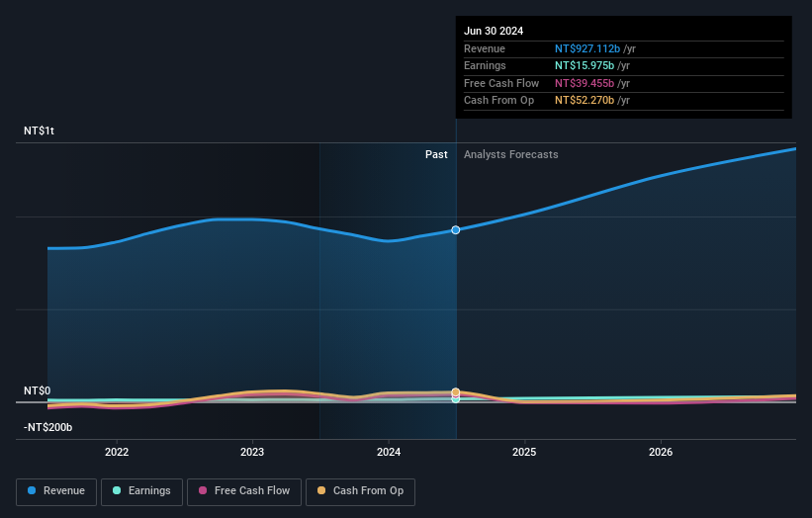Click the NT$15.975b earnings value
The height and width of the screenshot is (518, 812).
tap(585, 65)
